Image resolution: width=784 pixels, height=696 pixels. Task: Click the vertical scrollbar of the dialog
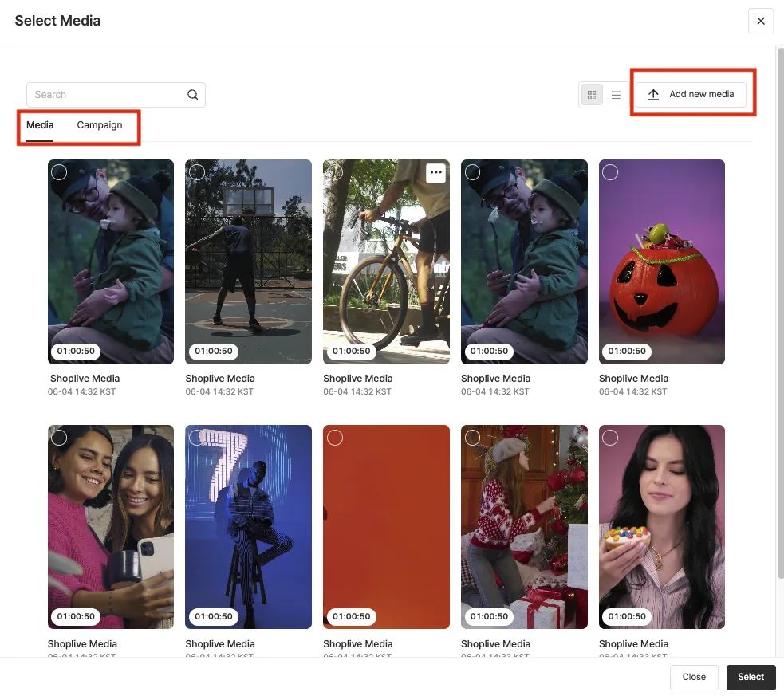tap(780, 313)
